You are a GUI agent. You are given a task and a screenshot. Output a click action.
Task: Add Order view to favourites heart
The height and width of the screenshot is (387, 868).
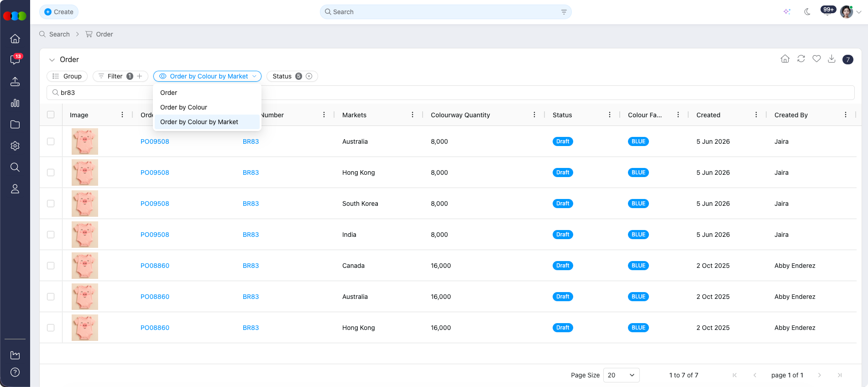(x=816, y=59)
